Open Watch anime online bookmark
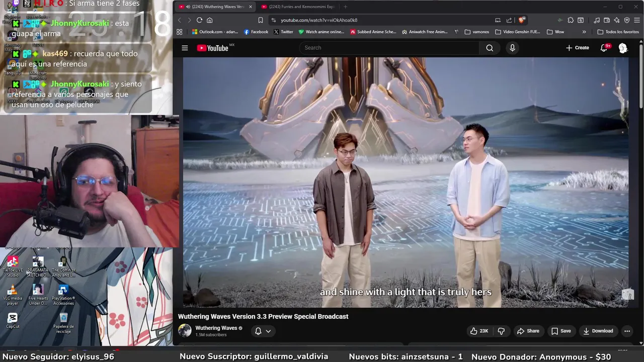Image resolution: width=644 pixels, height=362 pixels. 321,32
